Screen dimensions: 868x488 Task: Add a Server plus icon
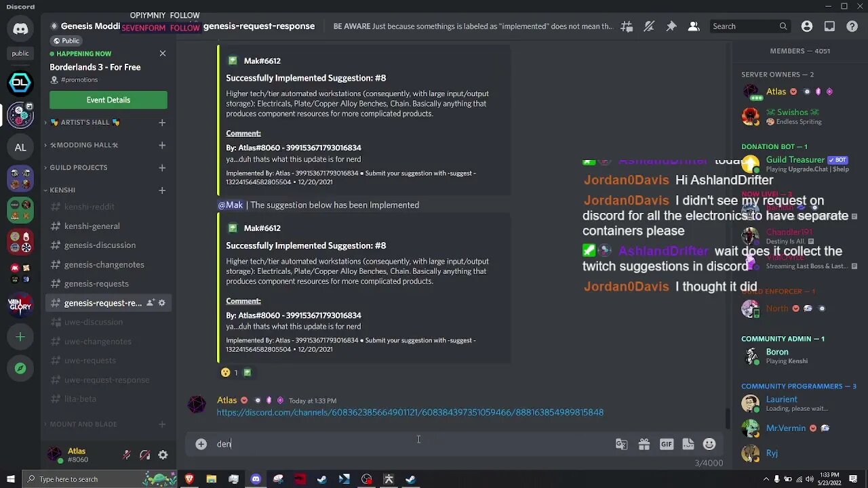click(20, 337)
